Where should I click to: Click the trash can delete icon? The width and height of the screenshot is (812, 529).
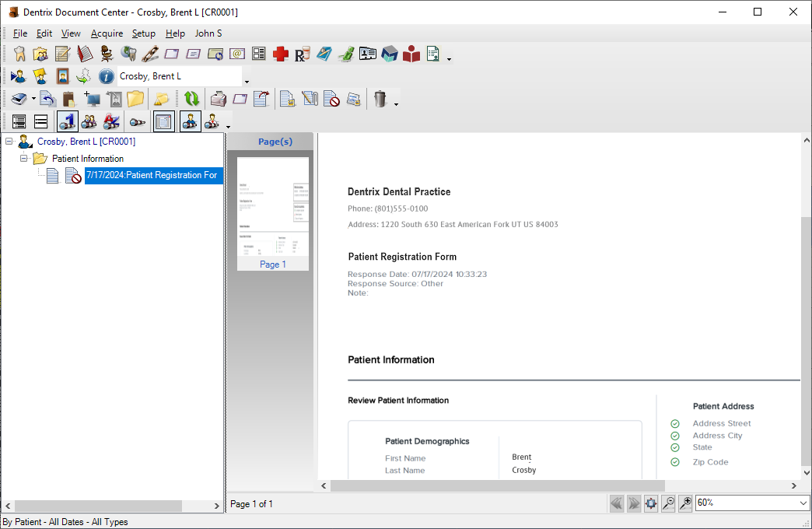[380, 99]
